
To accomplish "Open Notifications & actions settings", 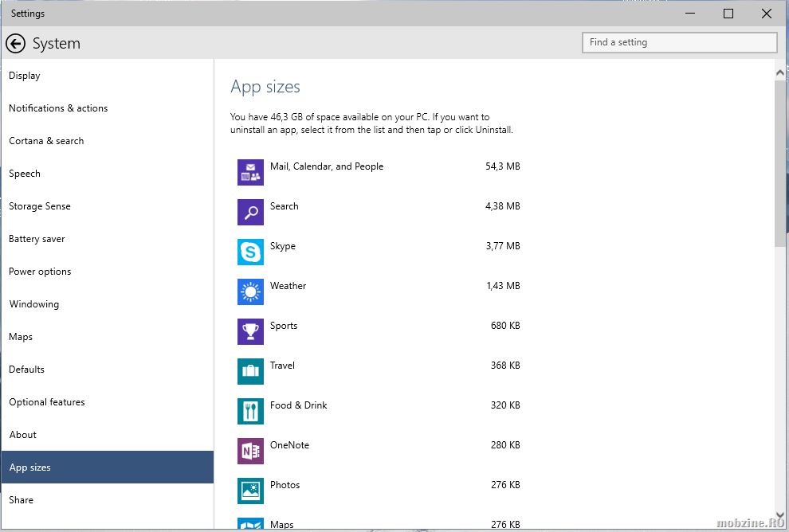I will pyautogui.click(x=107, y=108).
